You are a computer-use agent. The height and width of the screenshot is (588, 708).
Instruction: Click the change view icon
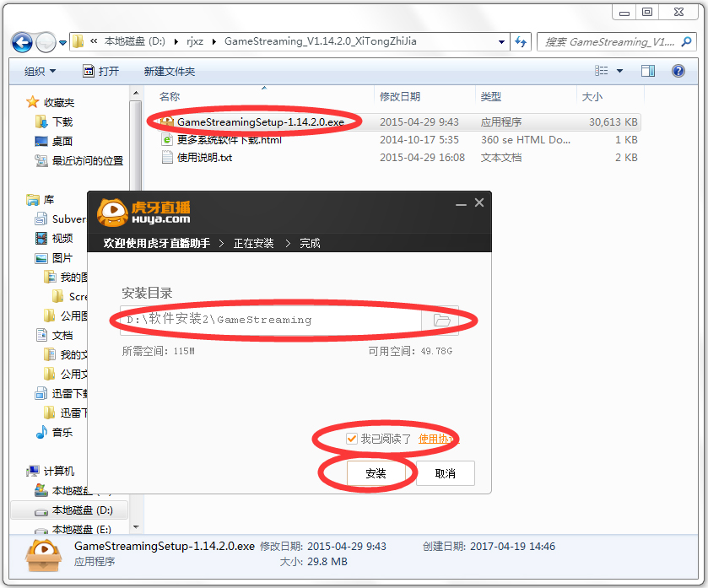coord(601,71)
